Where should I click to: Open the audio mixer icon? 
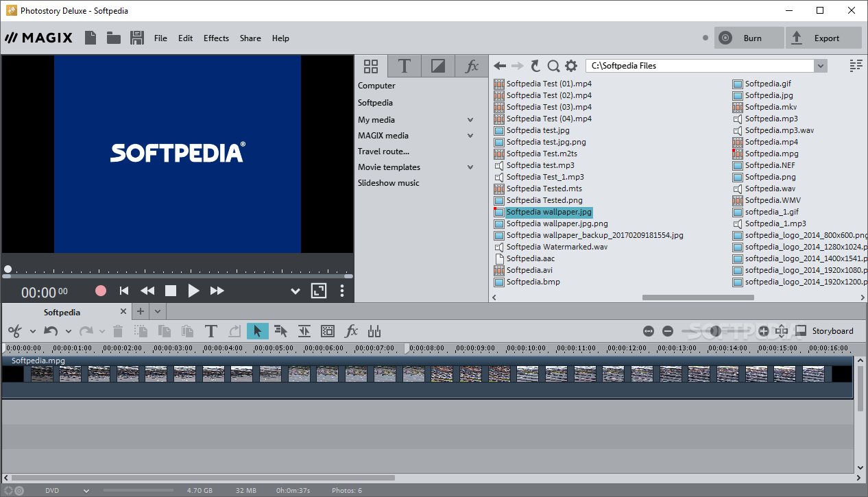coord(374,331)
